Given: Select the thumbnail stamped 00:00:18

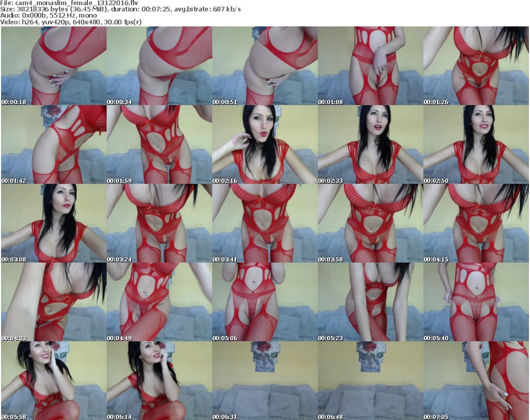Looking at the screenshot, I should (x=54, y=66).
